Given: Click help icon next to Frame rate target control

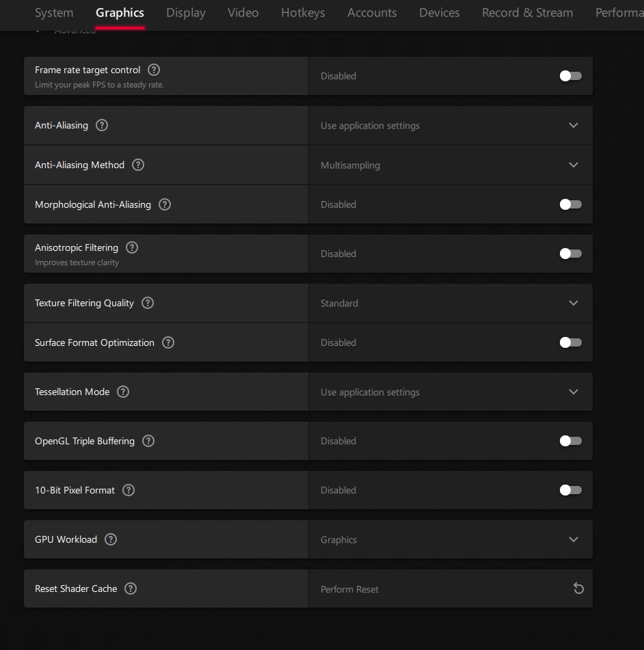Looking at the screenshot, I should pyautogui.click(x=154, y=70).
